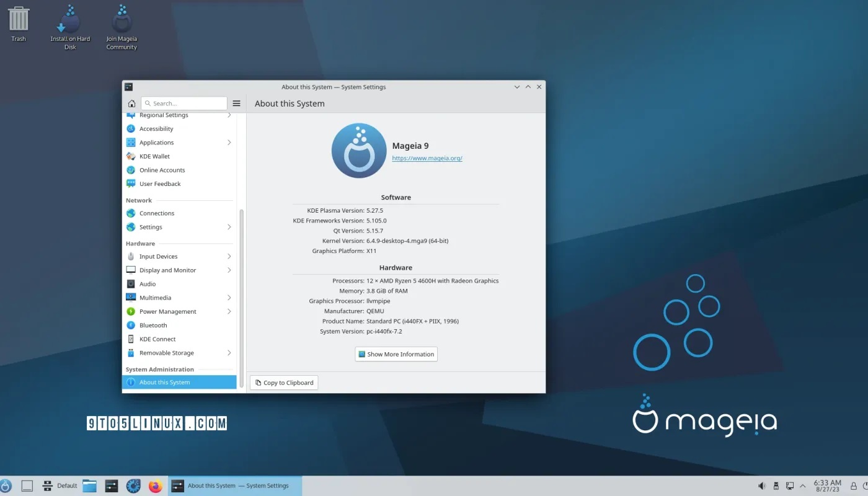Open KDE Connect settings
Screen dimensions: 868x496
pyautogui.click(x=180, y=339)
